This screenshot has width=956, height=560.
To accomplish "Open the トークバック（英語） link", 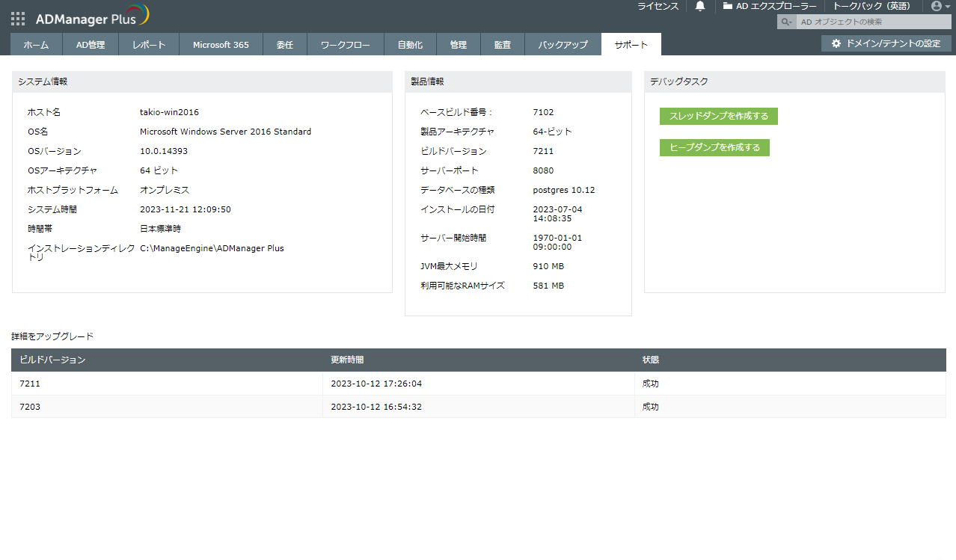I will [x=872, y=6].
